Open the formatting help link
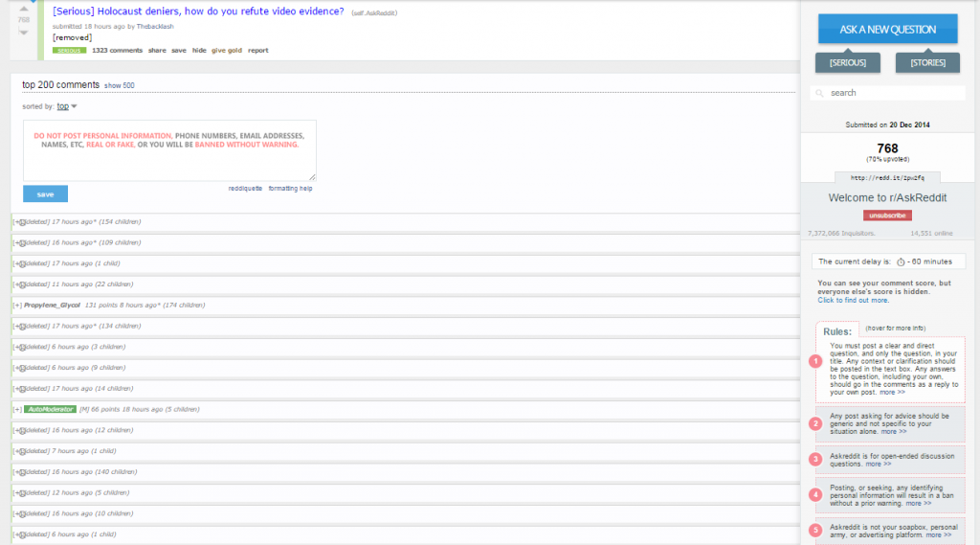This screenshot has height=545, width=980. (290, 189)
